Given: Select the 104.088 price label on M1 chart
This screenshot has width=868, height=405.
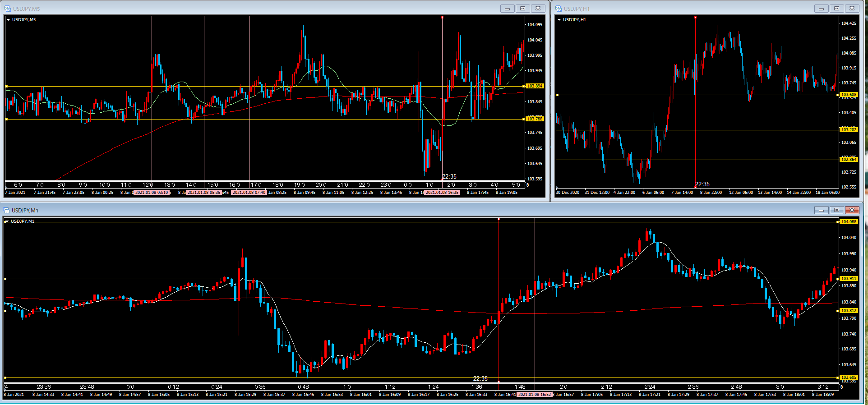Looking at the screenshot, I should point(848,222).
